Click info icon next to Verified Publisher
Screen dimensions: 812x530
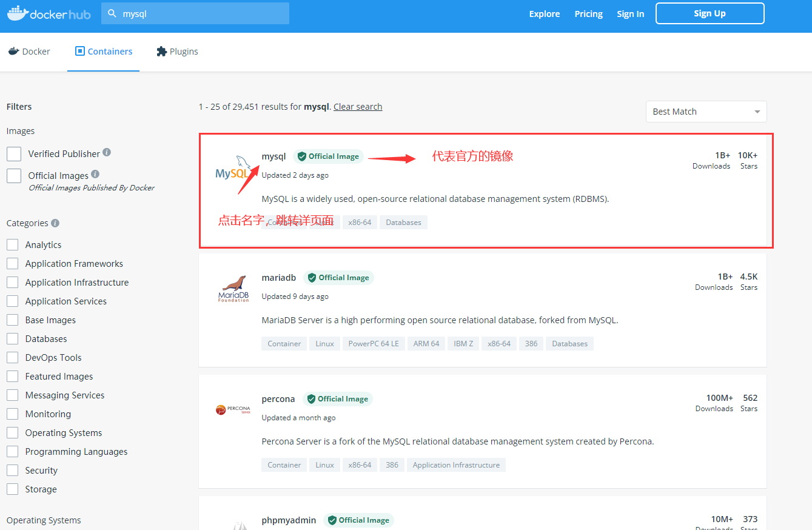[107, 152]
